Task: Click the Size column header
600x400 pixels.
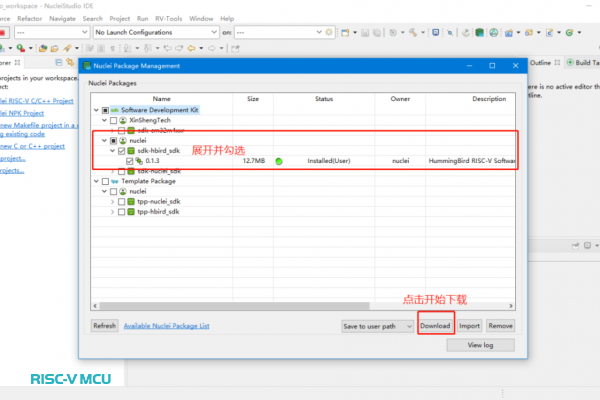Action: [253, 99]
